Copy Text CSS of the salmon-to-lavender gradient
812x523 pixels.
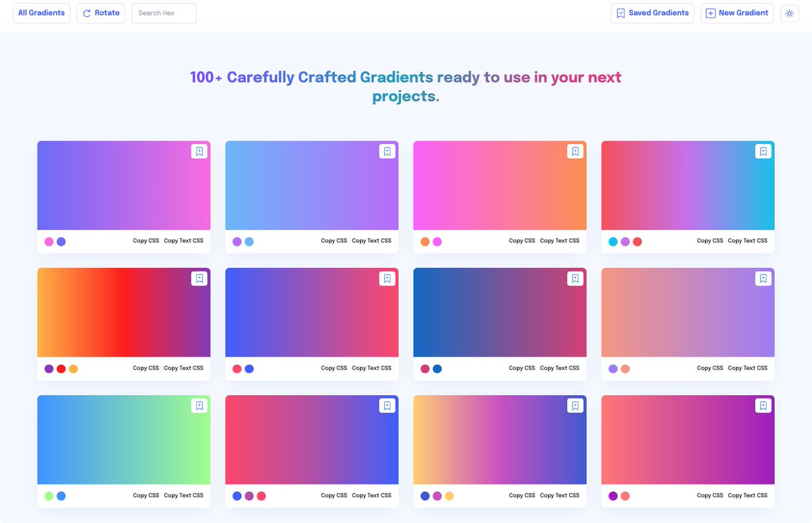[x=748, y=368]
